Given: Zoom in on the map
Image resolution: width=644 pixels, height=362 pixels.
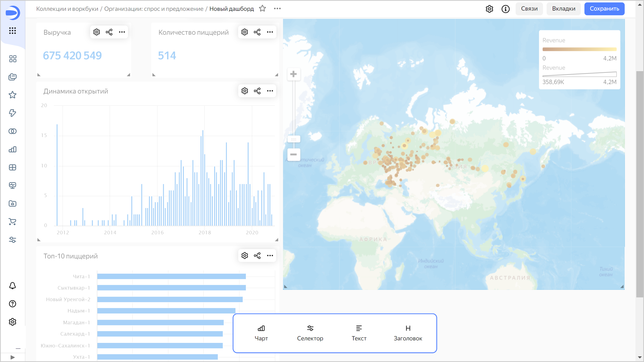Looking at the screenshot, I should [293, 74].
